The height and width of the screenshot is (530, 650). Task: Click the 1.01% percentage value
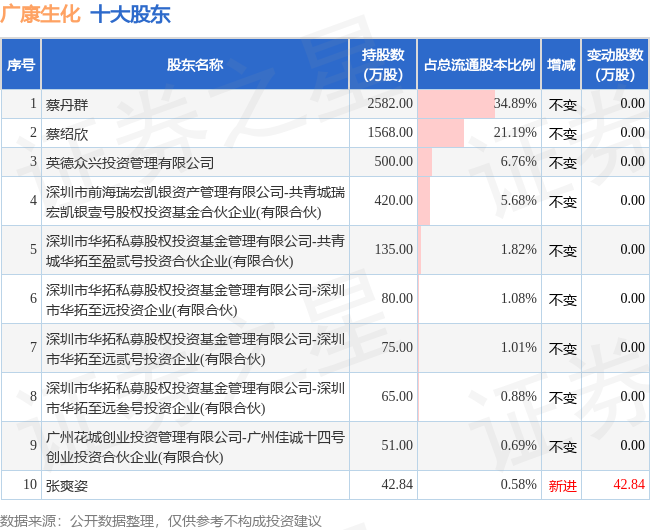(519, 347)
